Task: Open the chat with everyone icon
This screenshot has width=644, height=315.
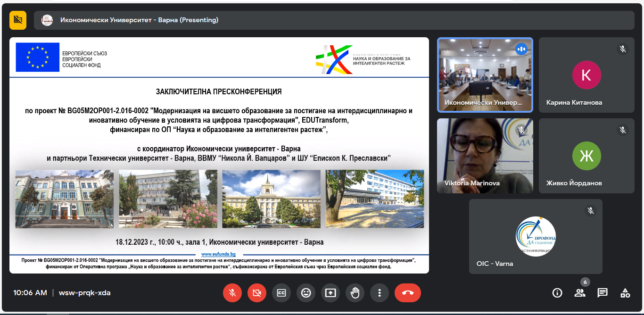Action: tap(603, 293)
